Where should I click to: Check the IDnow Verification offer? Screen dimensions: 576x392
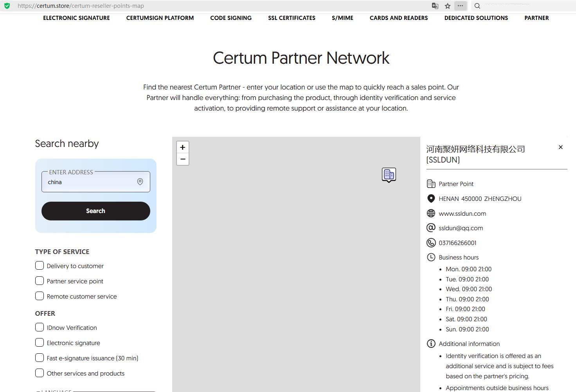point(40,327)
